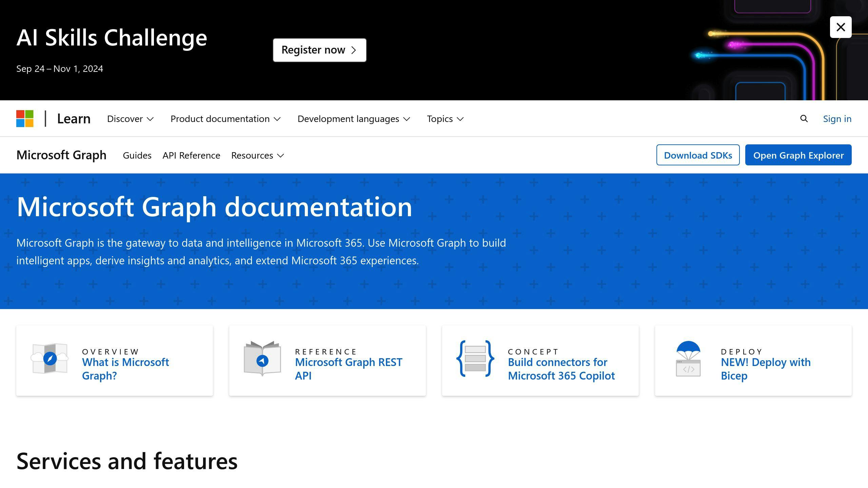Go to the Guides tab

[137, 155]
